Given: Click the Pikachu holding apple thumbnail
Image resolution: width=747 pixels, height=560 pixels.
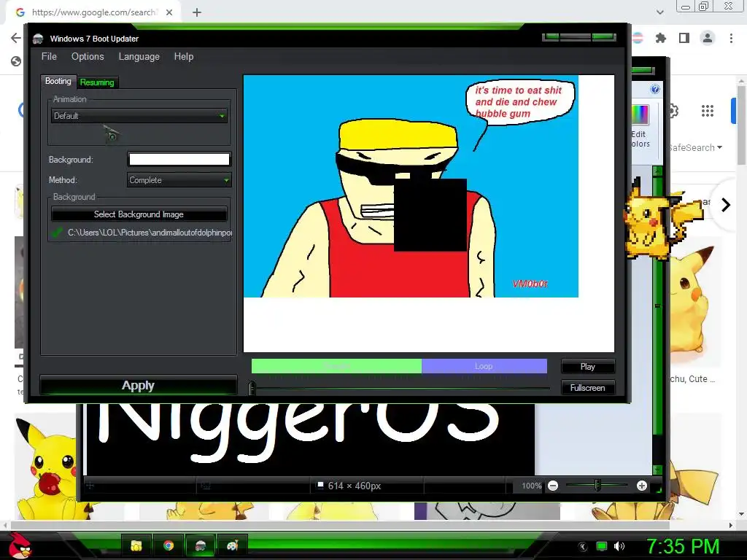Looking at the screenshot, I should (x=46, y=469).
